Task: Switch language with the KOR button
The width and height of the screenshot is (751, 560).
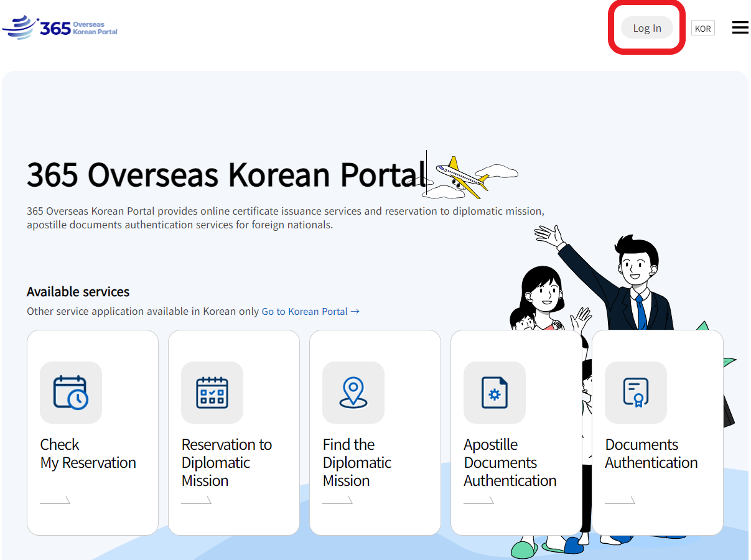Action: click(x=702, y=29)
